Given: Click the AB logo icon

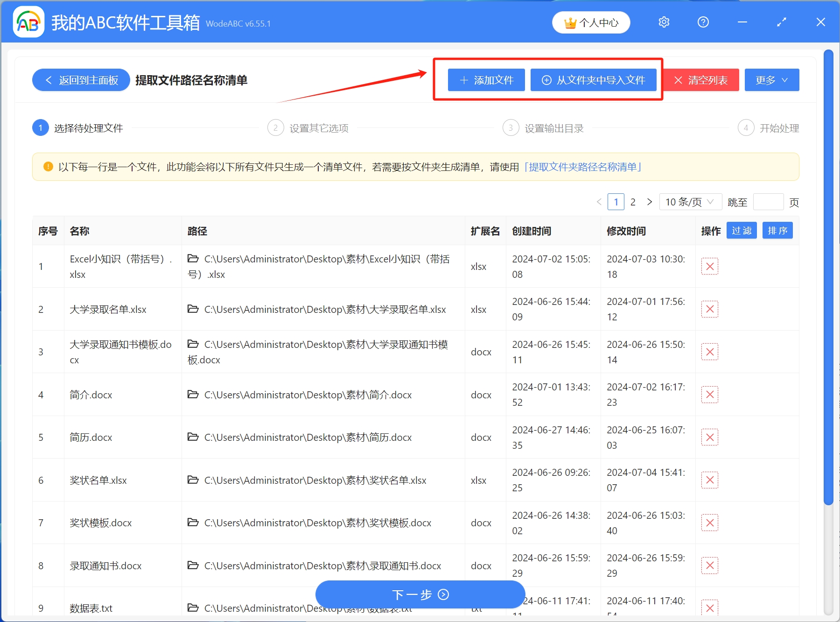Looking at the screenshot, I should [28, 21].
